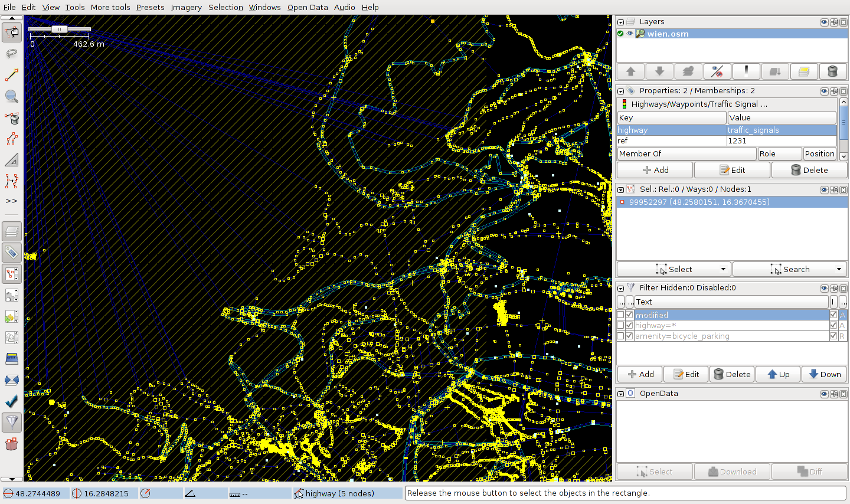Activate the Delete mode tool

pyautogui.click(x=11, y=117)
